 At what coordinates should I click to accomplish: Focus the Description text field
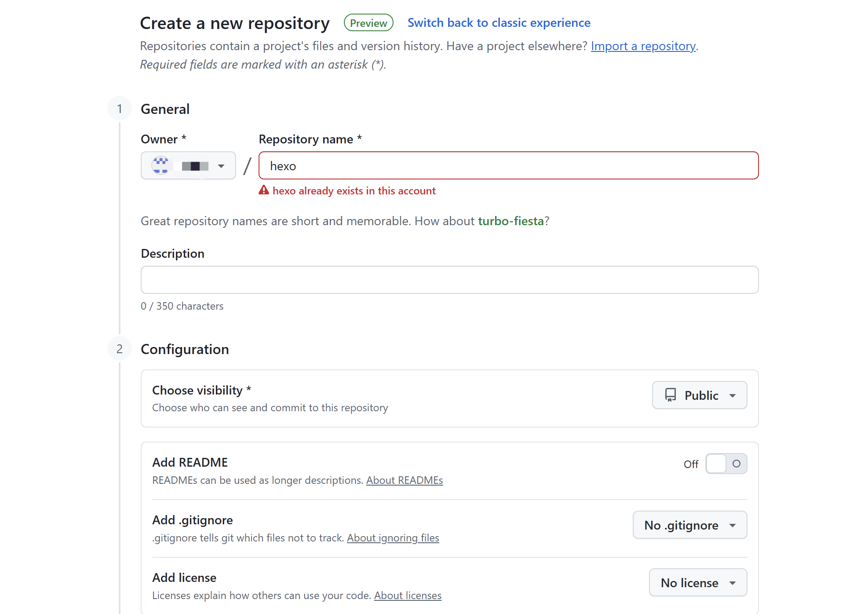[x=449, y=280]
